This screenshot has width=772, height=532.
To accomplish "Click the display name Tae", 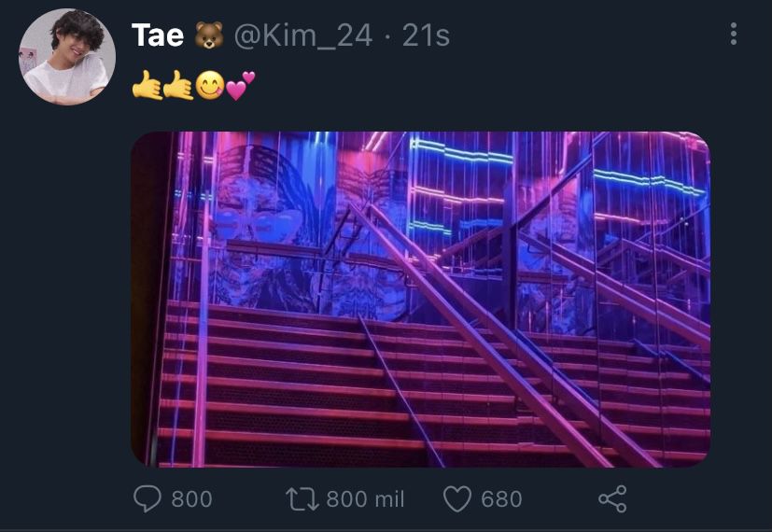I will coord(158,35).
